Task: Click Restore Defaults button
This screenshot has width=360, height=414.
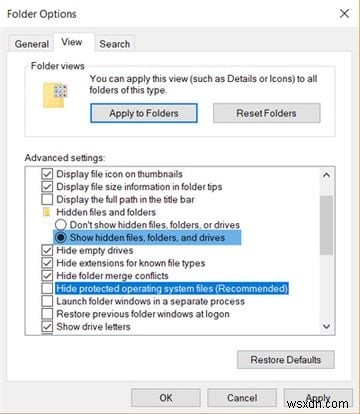Action: [x=286, y=360]
